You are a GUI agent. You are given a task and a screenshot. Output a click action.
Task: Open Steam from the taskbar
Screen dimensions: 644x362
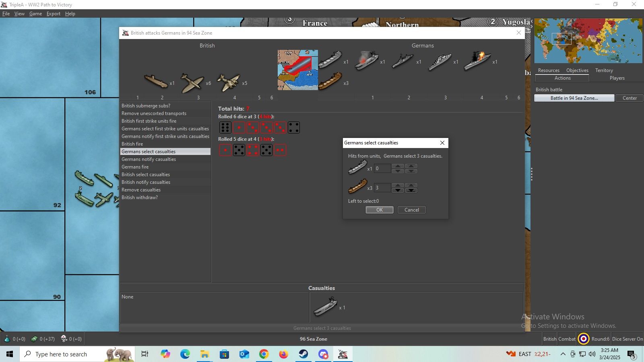coord(303,354)
